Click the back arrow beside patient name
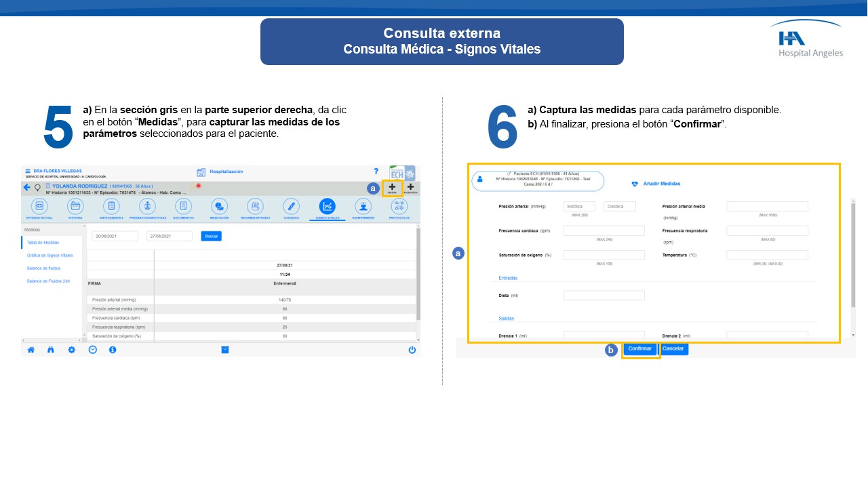This screenshot has width=868, height=488. pyautogui.click(x=27, y=187)
